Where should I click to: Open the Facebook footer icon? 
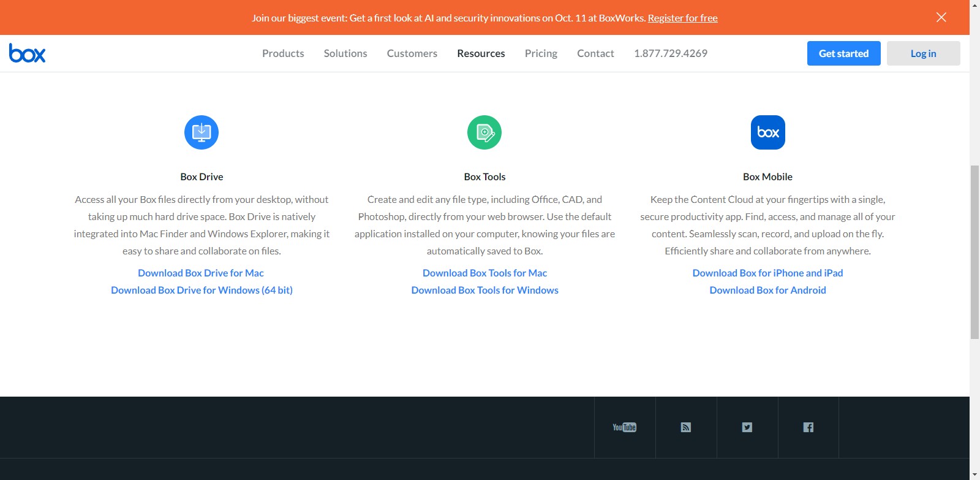pyautogui.click(x=809, y=427)
